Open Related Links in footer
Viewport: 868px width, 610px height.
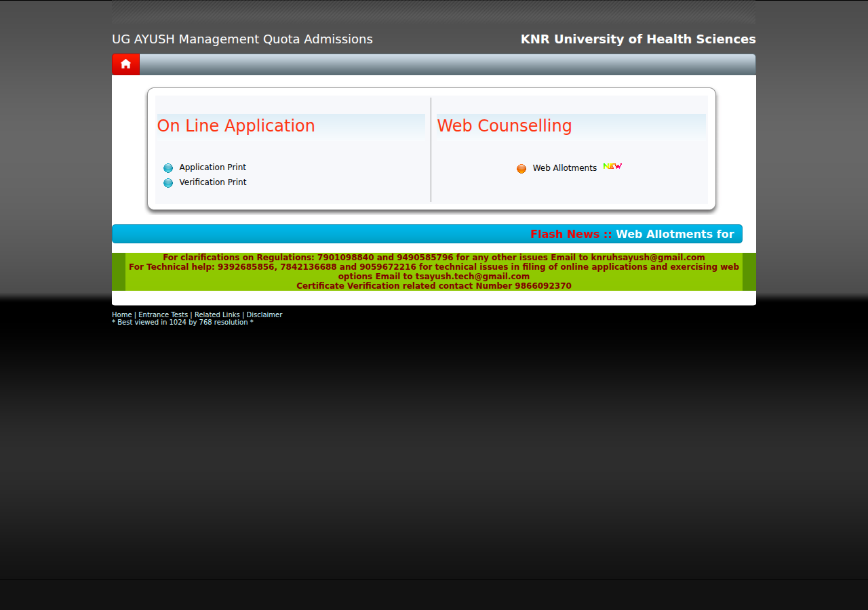217,315
